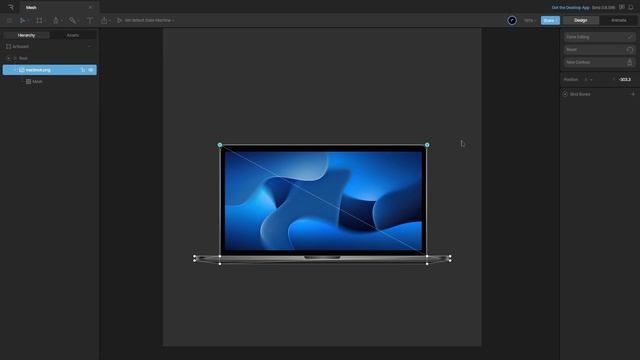Viewport: 640px width, 360px height.
Task: Open Get the Desktop App link
Action: (570, 7)
